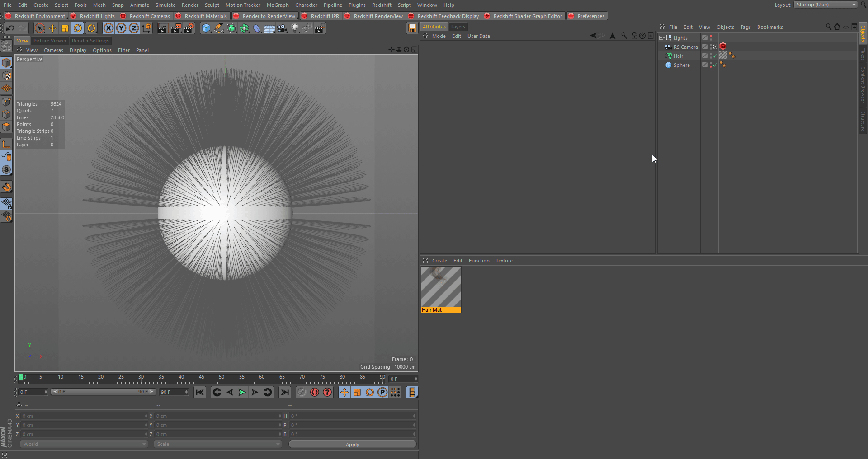Viewport: 868px width, 459px height.
Task: Toggle Z-axis lock button
Action: (x=134, y=28)
